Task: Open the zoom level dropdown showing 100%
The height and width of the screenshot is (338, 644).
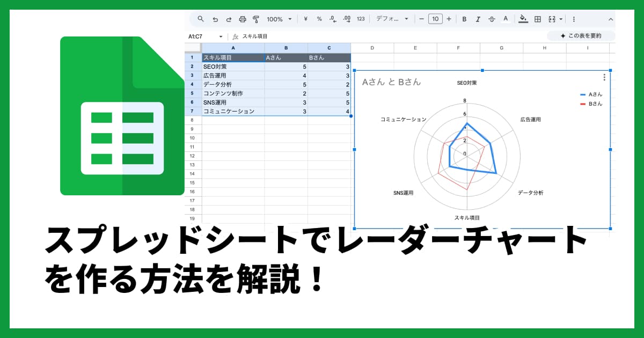Action: pyautogui.click(x=278, y=19)
